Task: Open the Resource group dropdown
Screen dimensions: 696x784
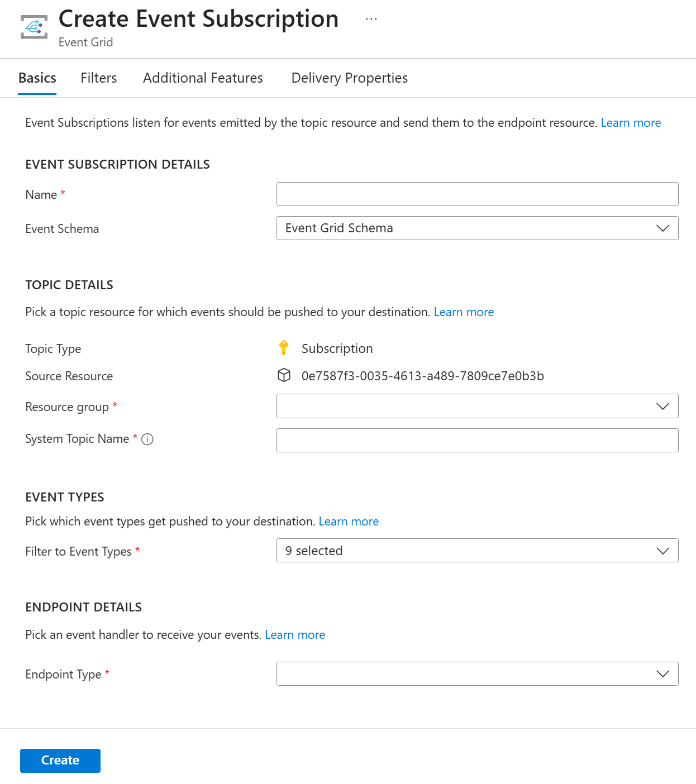Action: pyautogui.click(x=477, y=406)
